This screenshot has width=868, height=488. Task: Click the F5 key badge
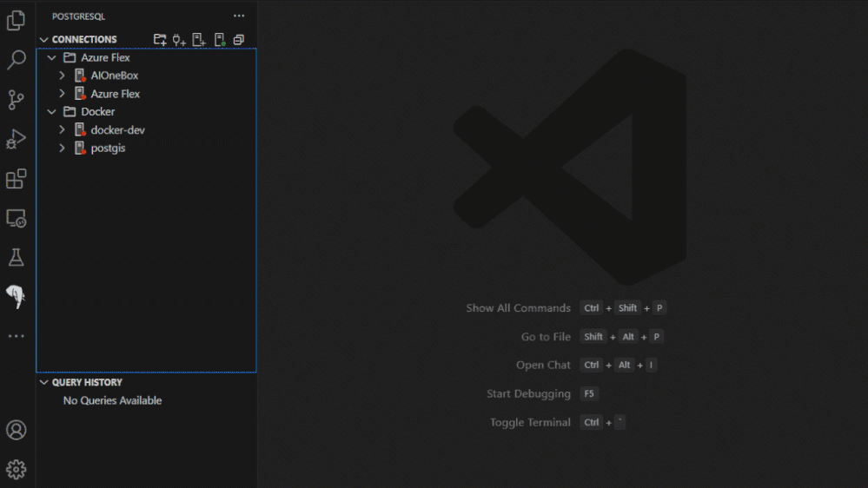click(x=589, y=394)
